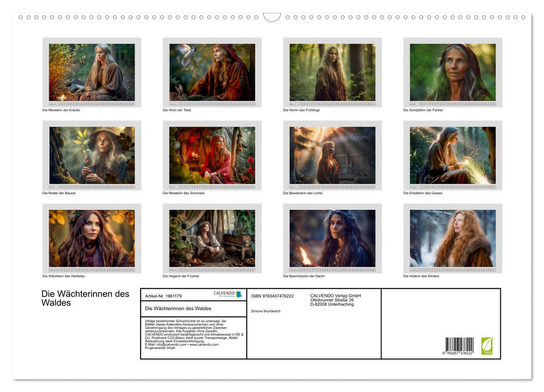
Task: Click the 'Die Wächterin des Herbstes' portrait
Action: coord(92,238)
